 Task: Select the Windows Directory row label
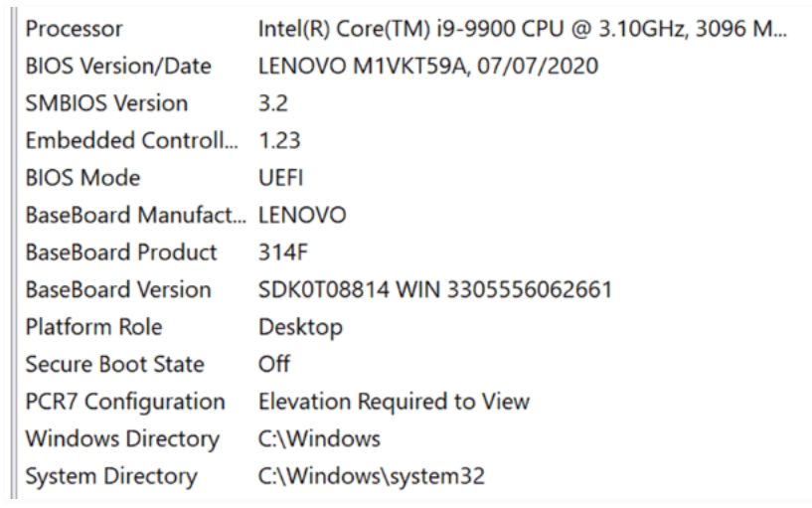click(122, 439)
